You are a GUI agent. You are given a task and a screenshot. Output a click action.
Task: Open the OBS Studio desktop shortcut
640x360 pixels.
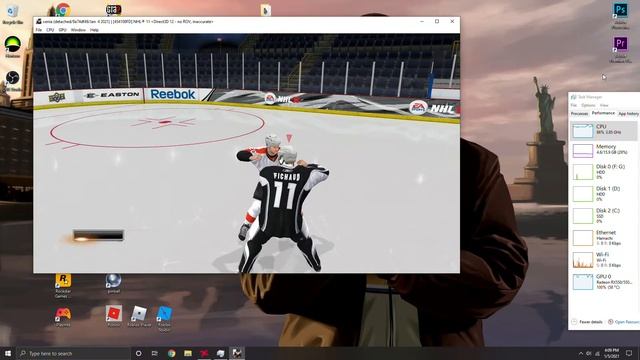pyautogui.click(x=12, y=80)
